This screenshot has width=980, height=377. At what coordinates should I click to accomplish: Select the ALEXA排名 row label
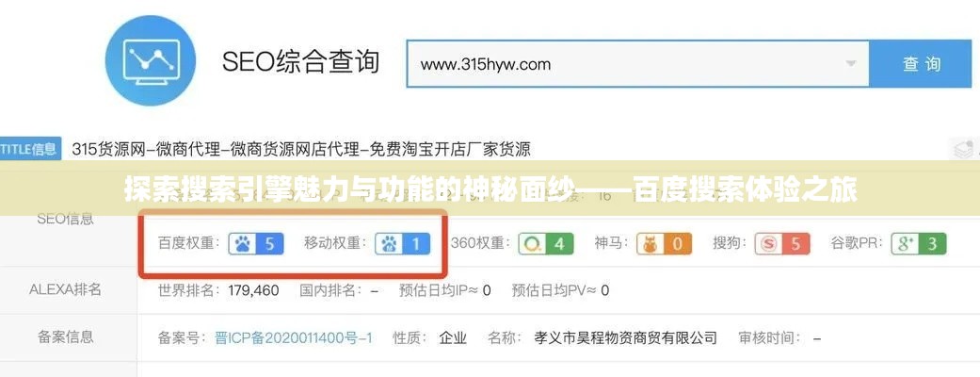pos(65,289)
